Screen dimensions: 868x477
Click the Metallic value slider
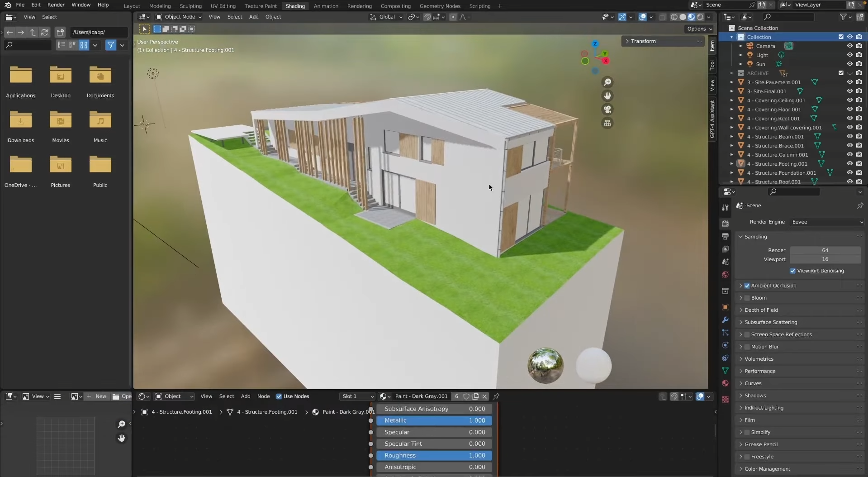tap(434, 420)
